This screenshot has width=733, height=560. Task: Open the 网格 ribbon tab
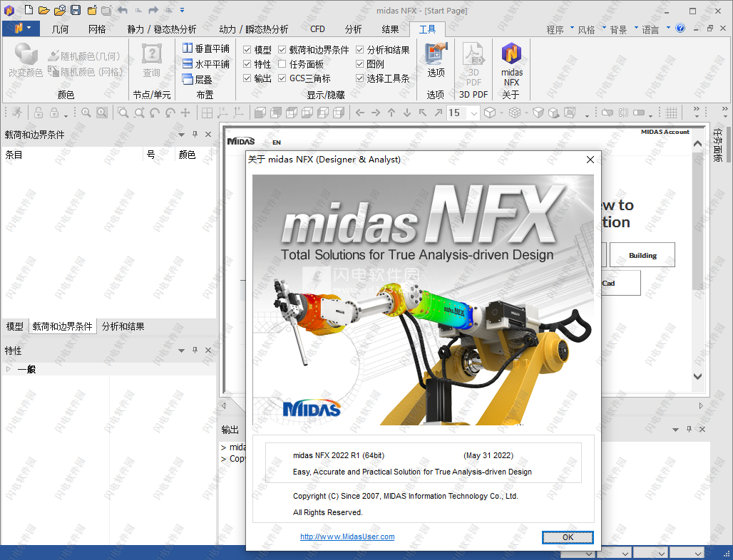(x=97, y=29)
